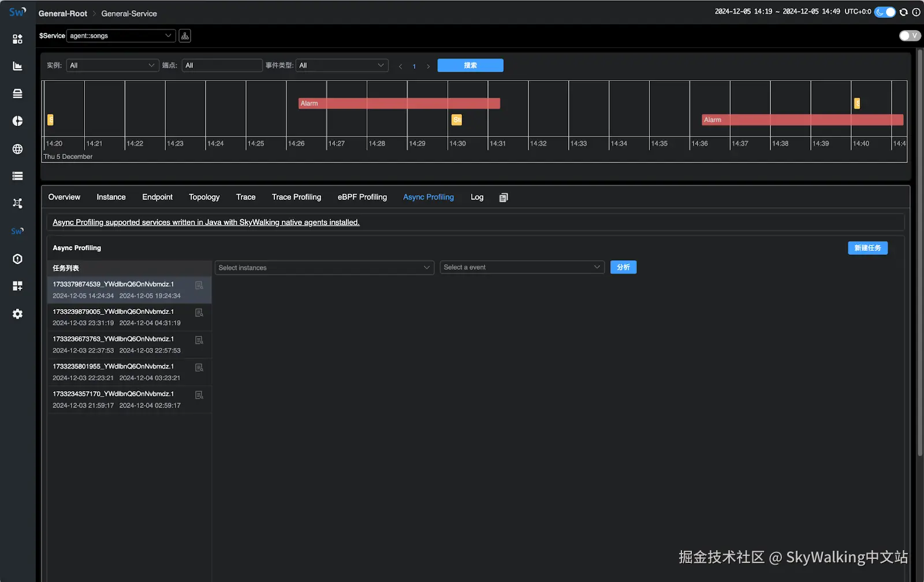Click the blue 搜索 search button

[470, 65]
